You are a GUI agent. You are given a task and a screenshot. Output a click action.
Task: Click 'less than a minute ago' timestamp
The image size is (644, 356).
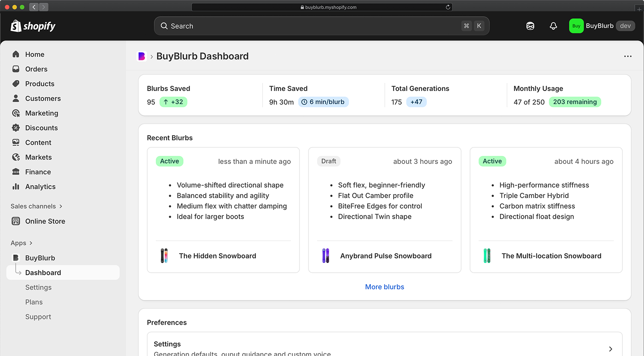pyautogui.click(x=254, y=161)
